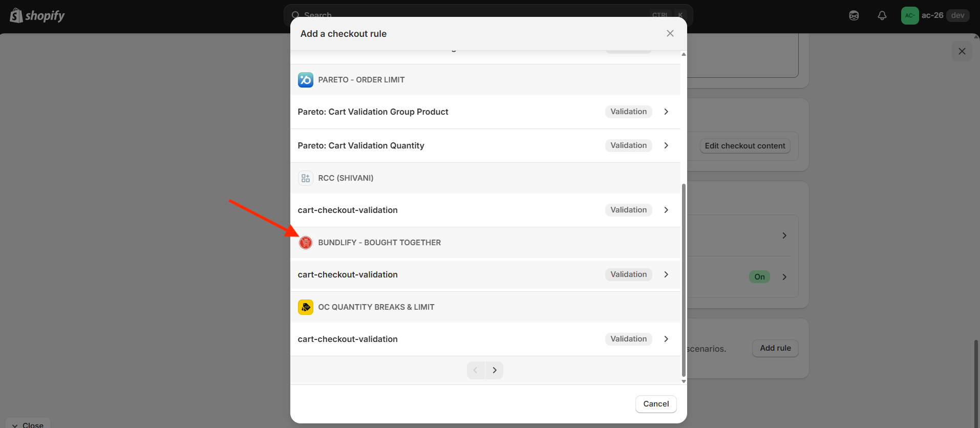
Task: Click the Shopify logo
Action: 37,16
